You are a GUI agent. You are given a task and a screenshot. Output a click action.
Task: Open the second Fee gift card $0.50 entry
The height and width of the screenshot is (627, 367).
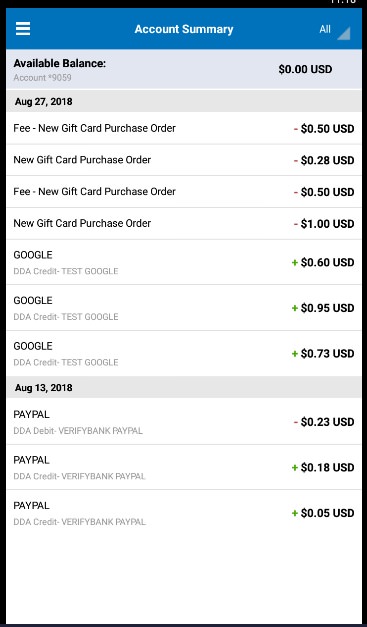tap(184, 192)
